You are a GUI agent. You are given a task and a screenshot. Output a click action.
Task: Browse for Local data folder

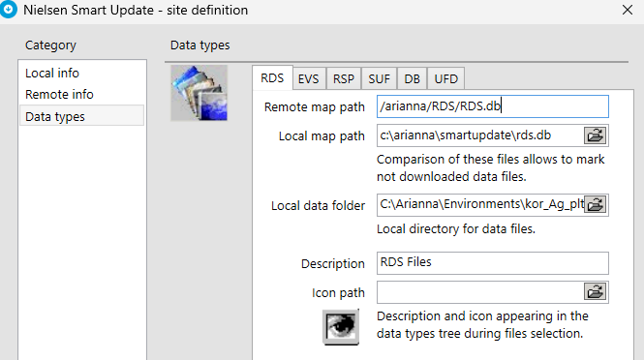pyautogui.click(x=596, y=204)
